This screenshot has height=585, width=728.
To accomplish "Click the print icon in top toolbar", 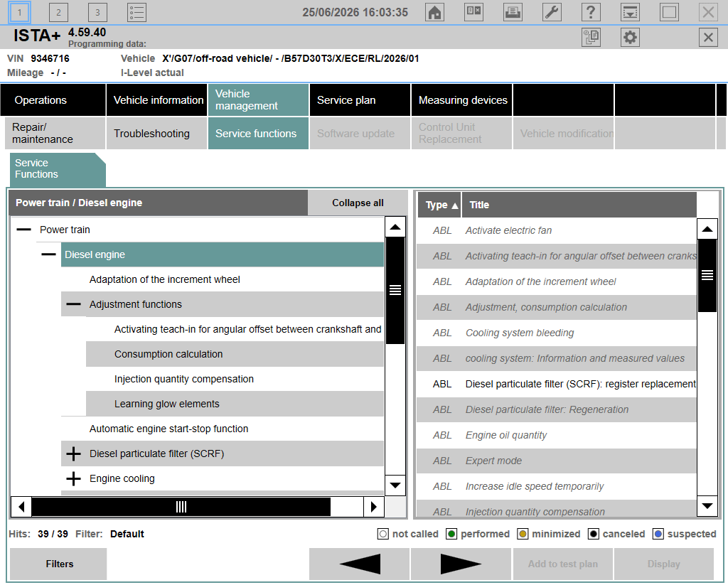I will tap(513, 13).
